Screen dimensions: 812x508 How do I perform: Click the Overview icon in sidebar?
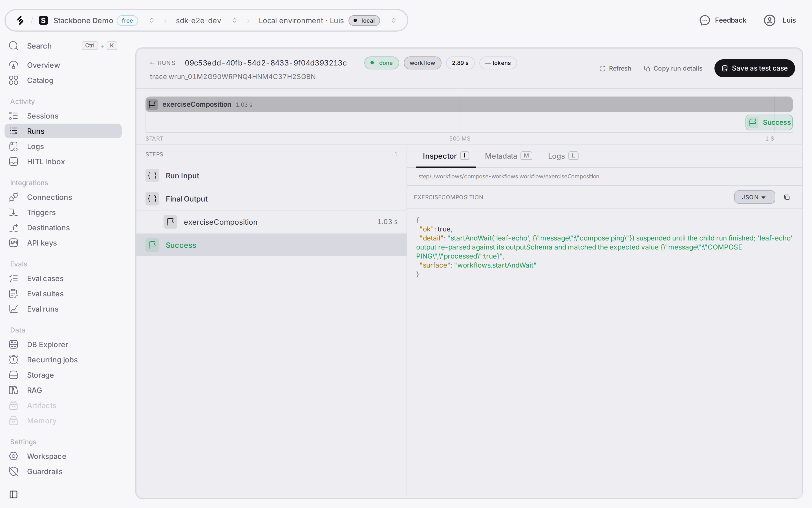tap(14, 65)
